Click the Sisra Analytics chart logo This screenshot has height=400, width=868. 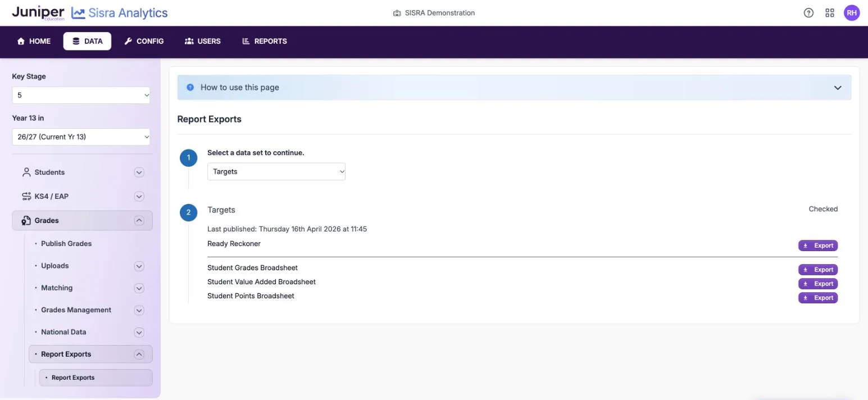coord(78,13)
